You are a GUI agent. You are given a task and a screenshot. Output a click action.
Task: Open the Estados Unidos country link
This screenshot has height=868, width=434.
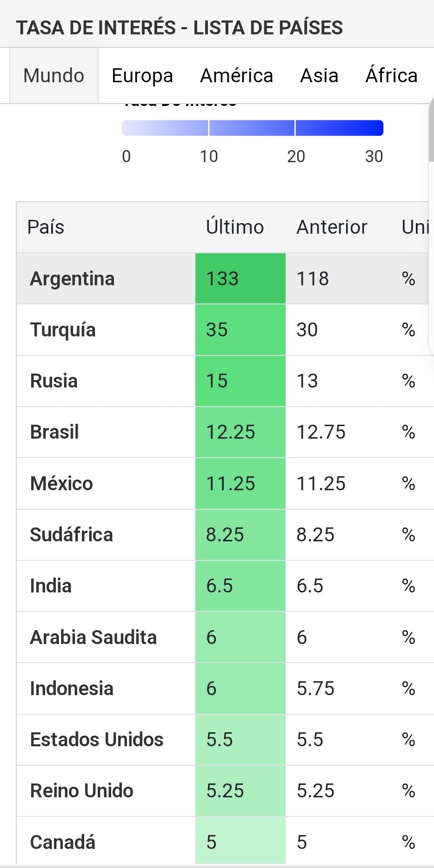coord(96,740)
